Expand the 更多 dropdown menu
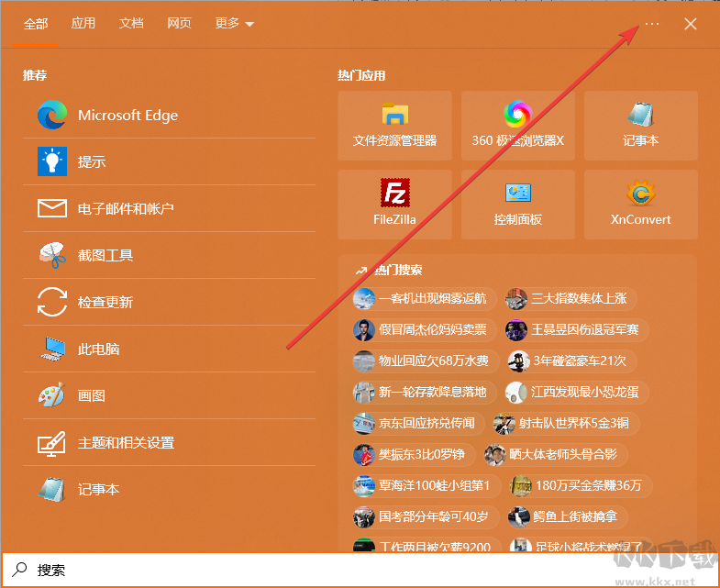The width and height of the screenshot is (720, 588). point(235,24)
